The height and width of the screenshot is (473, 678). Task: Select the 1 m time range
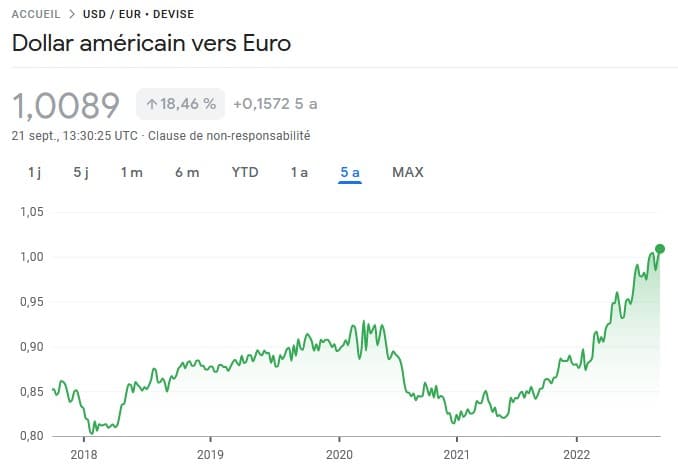[131, 173]
